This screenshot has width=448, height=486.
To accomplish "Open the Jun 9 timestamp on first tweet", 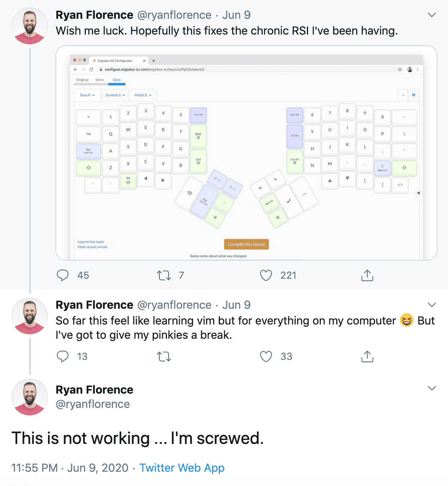I will (236, 15).
